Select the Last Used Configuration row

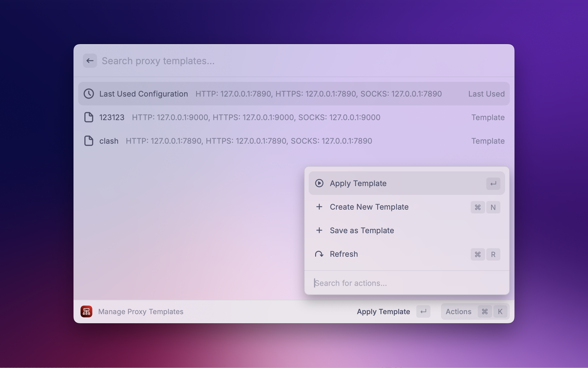click(294, 94)
